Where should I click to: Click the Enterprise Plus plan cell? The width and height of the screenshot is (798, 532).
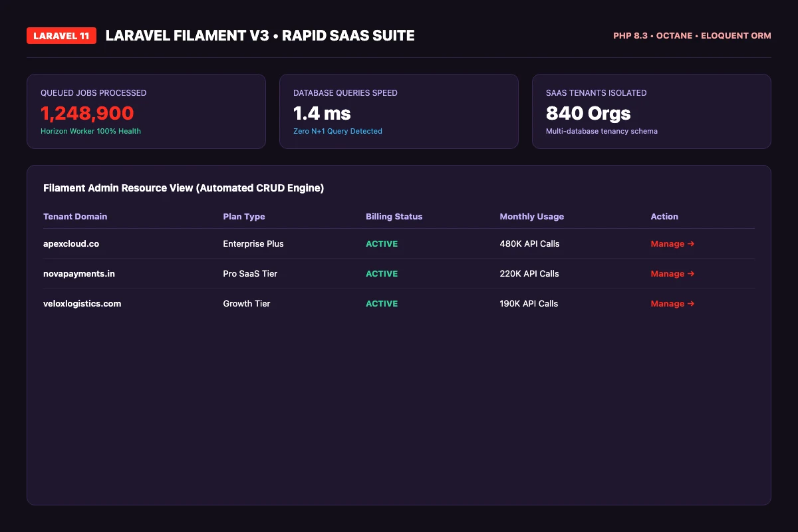253,244
